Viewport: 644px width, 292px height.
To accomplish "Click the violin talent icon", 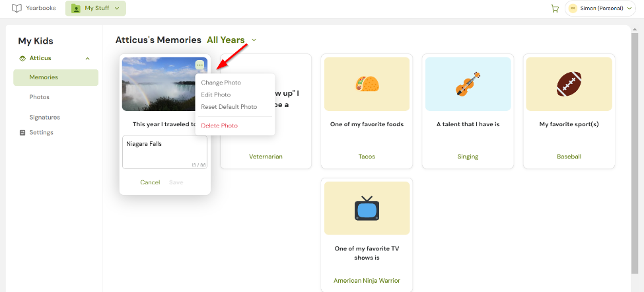I will point(468,84).
